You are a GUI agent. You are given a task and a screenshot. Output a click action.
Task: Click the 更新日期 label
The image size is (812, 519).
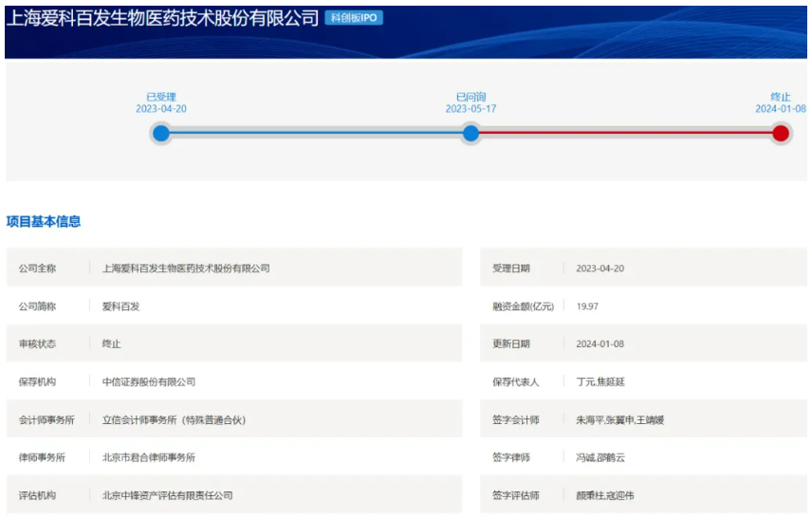tap(510, 343)
